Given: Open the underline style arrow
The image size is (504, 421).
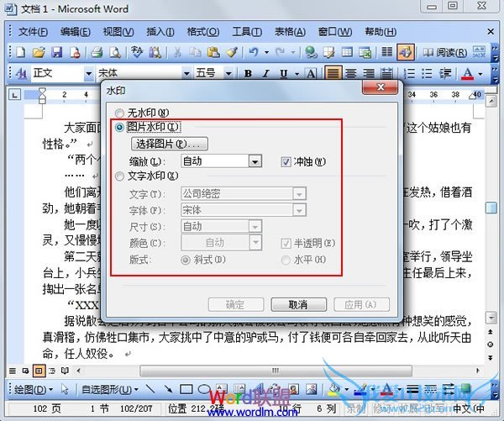Looking at the screenshot, I should tap(297, 74).
